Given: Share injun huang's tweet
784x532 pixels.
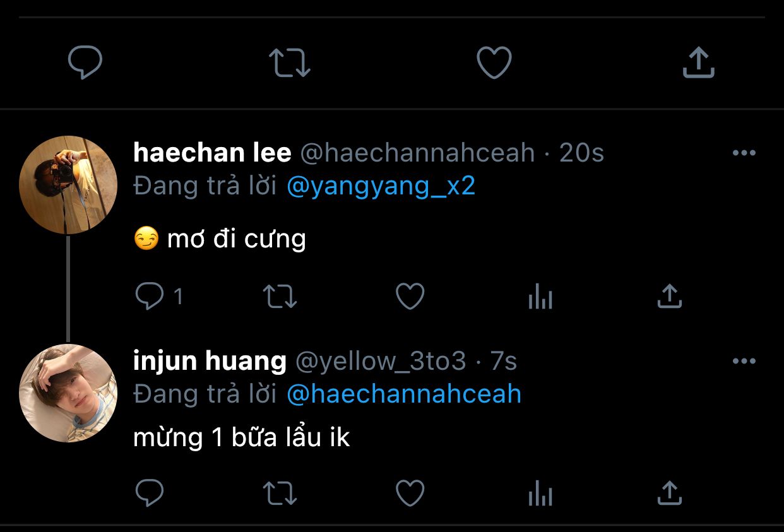Looking at the screenshot, I should [x=670, y=493].
